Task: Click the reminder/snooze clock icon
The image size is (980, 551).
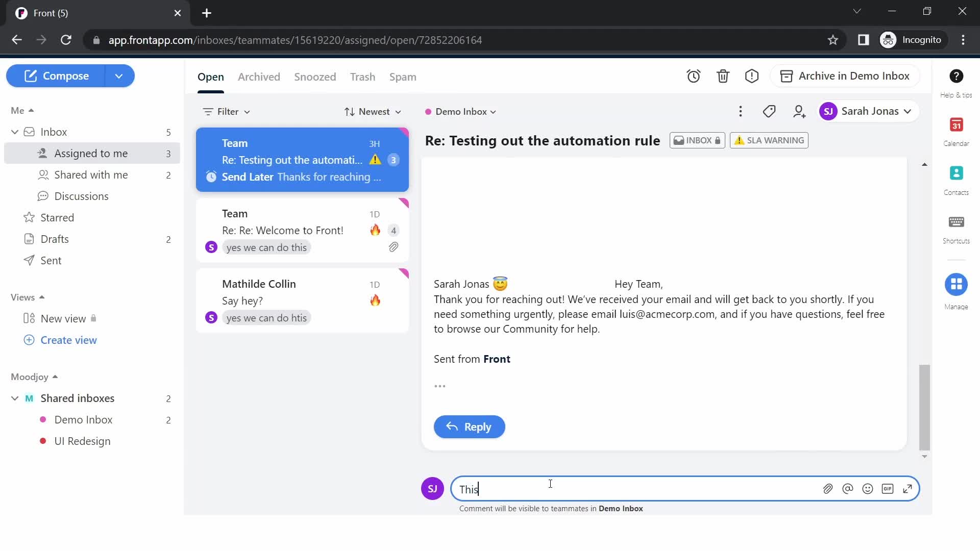Action: pos(693,76)
